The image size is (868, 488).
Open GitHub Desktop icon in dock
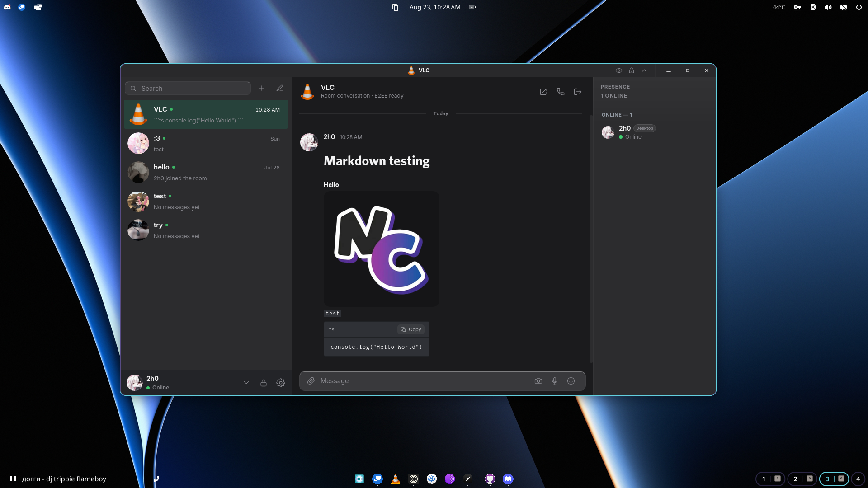490,479
